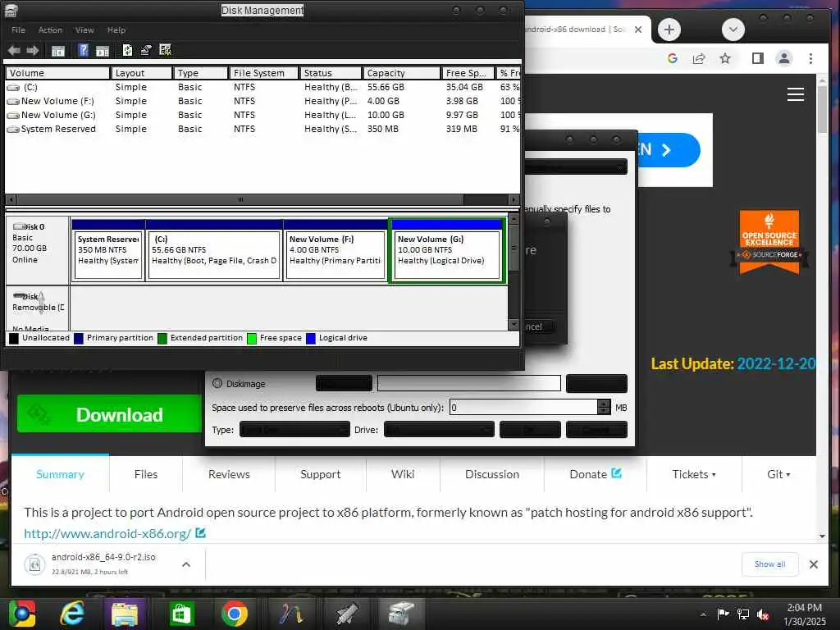The width and height of the screenshot is (840, 630).
Task: Expand the Git dropdown tab
Action: tap(778, 474)
